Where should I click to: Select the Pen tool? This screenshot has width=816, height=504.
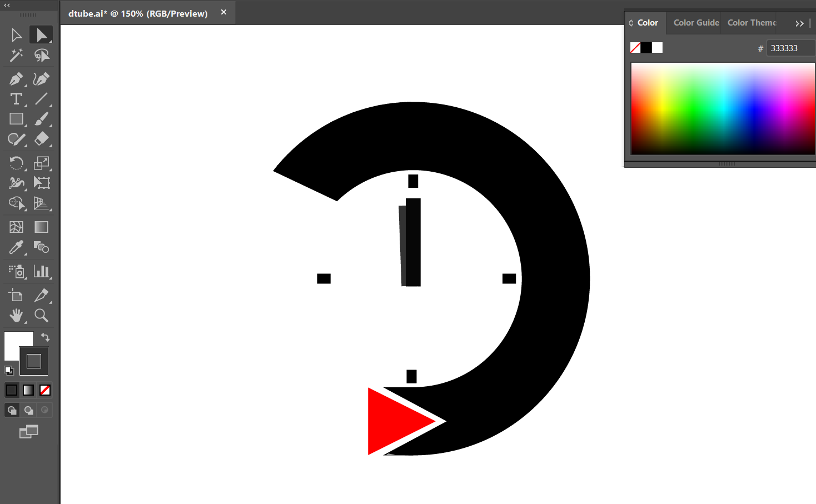pyautogui.click(x=16, y=79)
